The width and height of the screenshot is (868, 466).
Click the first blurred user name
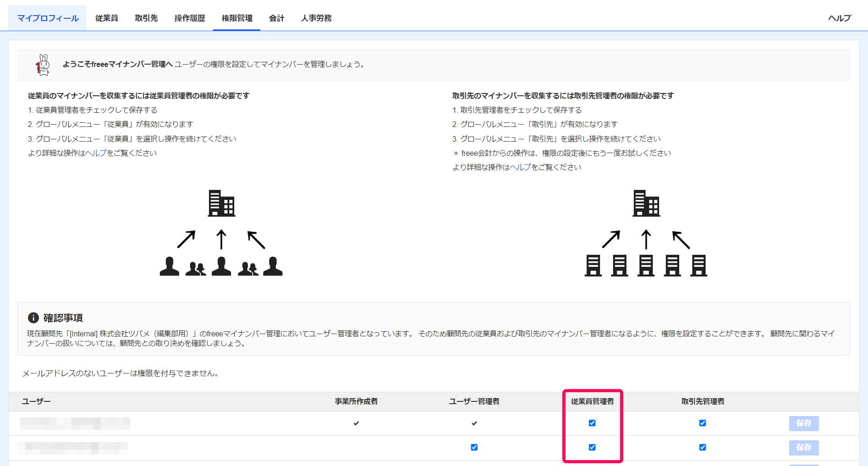pyautogui.click(x=75, y=423)
